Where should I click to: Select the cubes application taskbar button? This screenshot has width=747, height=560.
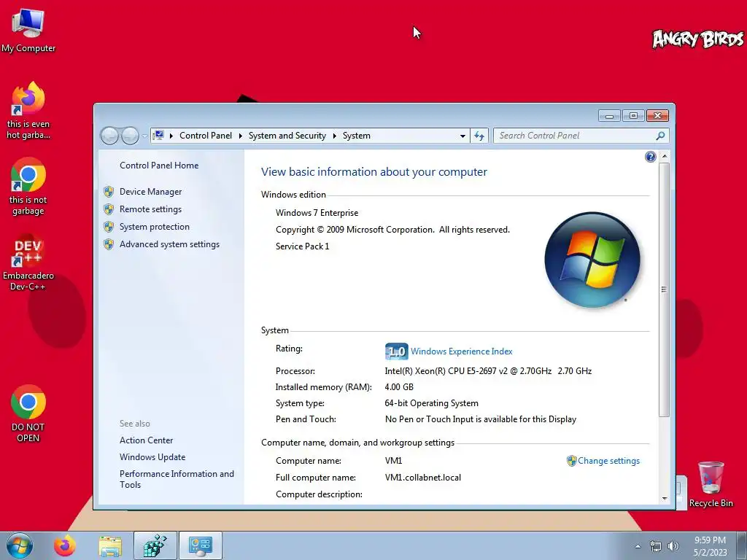coord(155,545)
